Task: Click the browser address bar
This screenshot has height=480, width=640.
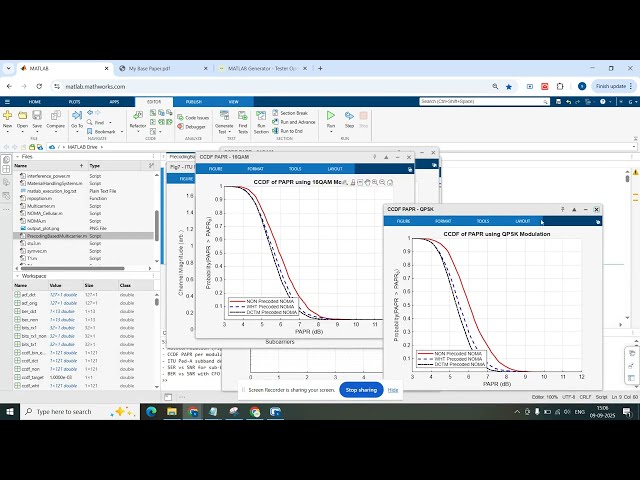Action: (271, 87)
